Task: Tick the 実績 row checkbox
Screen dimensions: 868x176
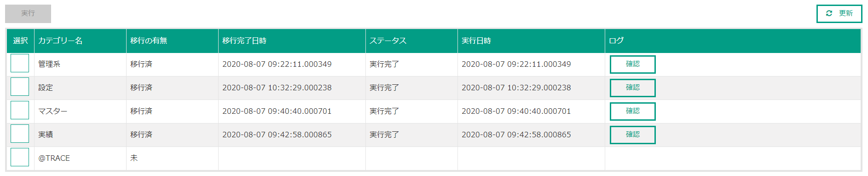Action: click(x=20, y=134)
